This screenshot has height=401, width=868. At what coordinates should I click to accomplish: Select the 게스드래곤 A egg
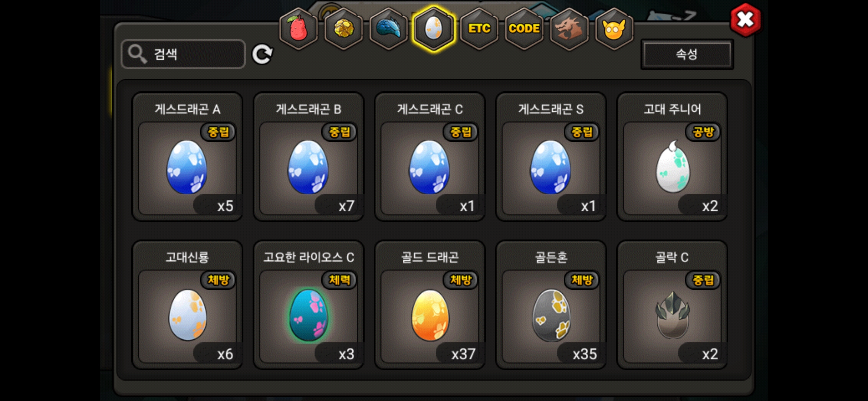187,157
